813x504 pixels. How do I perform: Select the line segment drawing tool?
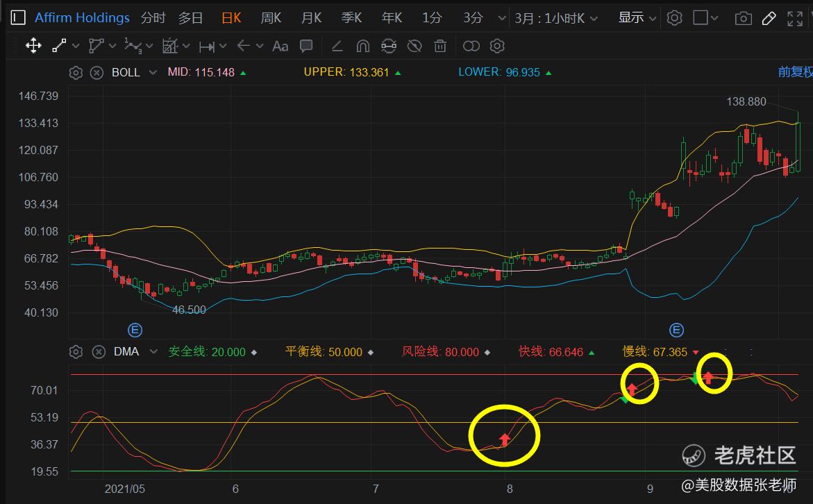[x=59, y=46]
